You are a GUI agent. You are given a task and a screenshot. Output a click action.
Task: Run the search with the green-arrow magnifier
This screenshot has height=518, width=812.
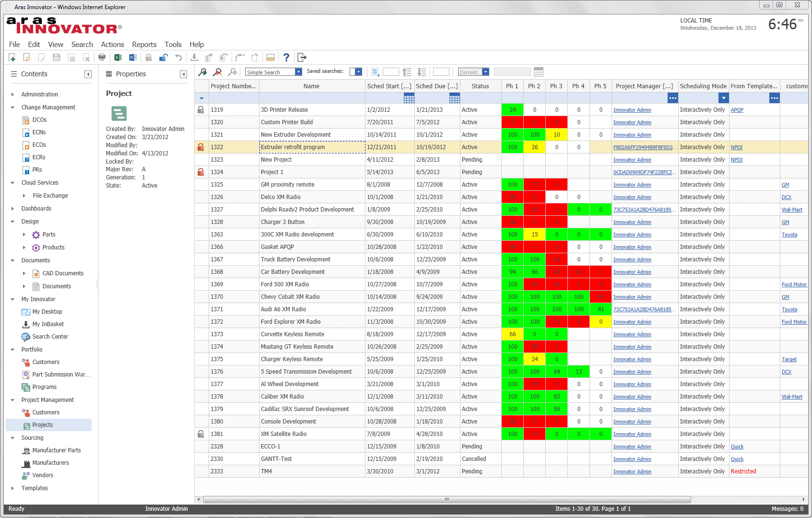(203, 72)
